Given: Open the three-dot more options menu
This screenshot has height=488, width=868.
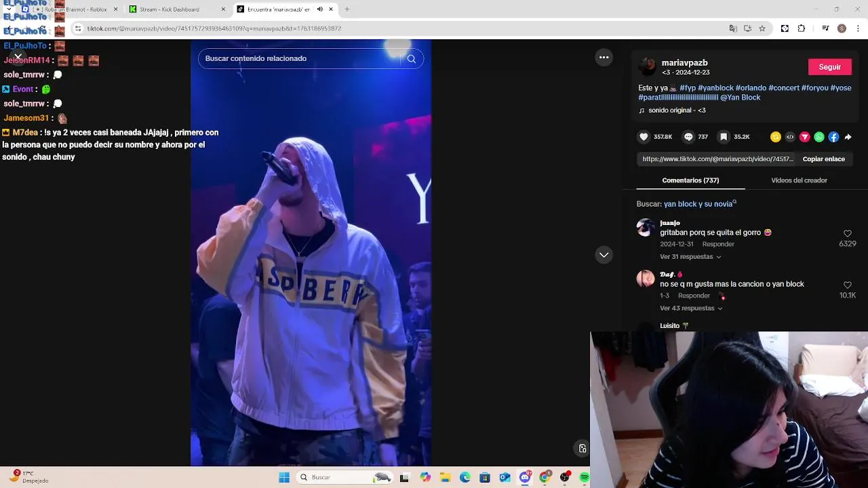Looking at the screenshot, I should [604, 58].
